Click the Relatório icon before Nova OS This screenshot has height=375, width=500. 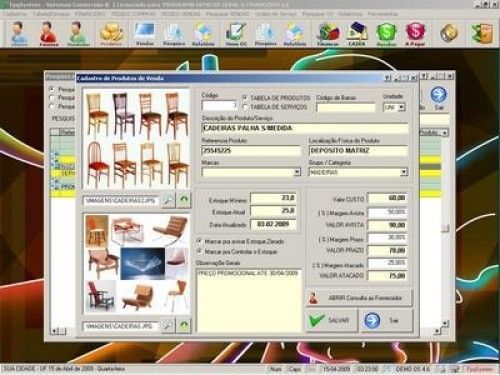coord(203,34)
